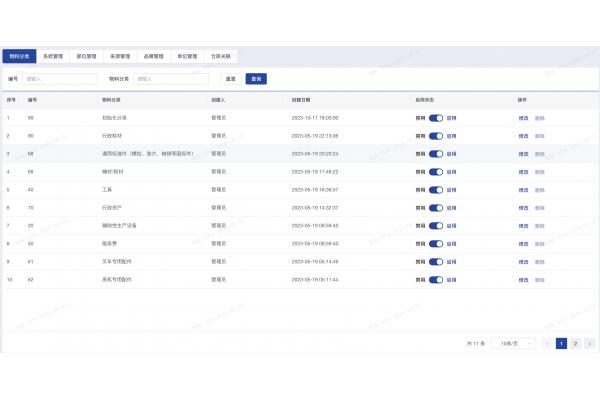Viewport: 600px width, 400px height.
Task: Focus the 物料分类 search input field
Action: (x=172, y=78)
